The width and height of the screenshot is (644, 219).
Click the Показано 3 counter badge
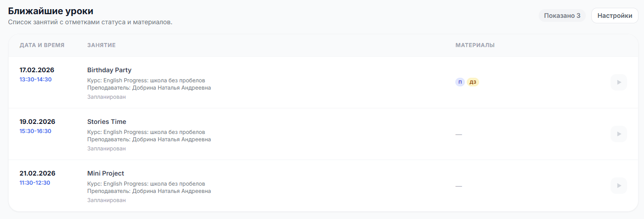pos(562,16)
